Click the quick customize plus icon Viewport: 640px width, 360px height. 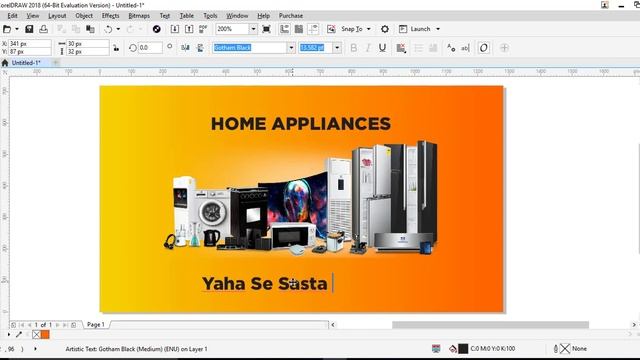click(x=504, y=48)
